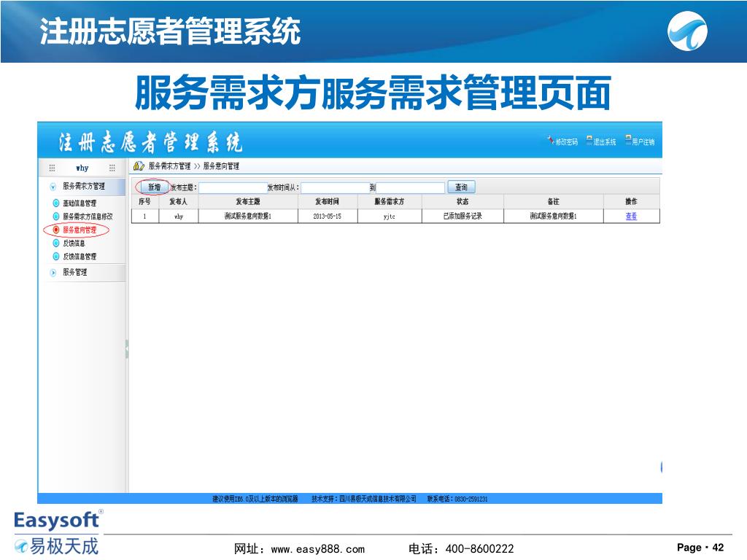Click the yjtc cell in row 1
This screenshot has width=747, height=560.
coord(390,216)
